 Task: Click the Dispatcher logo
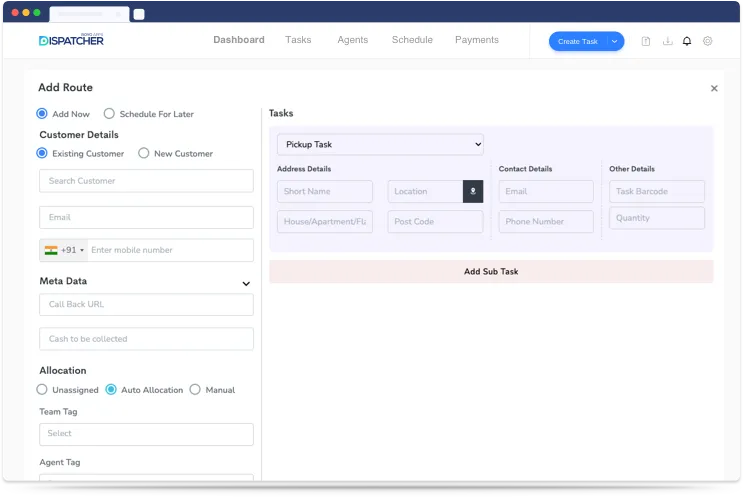(71, 40)
